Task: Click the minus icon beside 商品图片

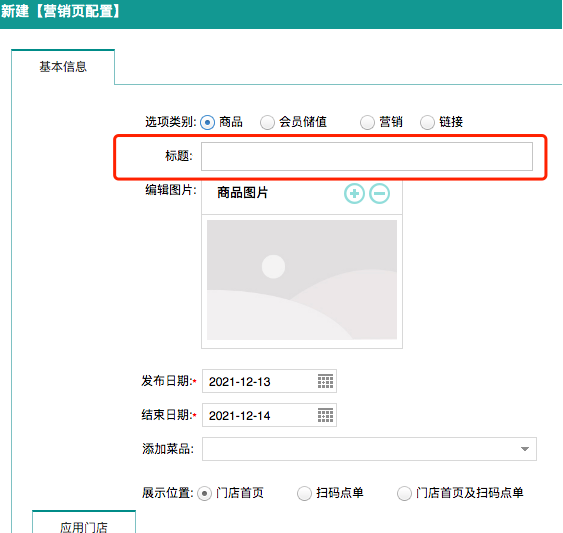Action: click(x=380, y=194)
